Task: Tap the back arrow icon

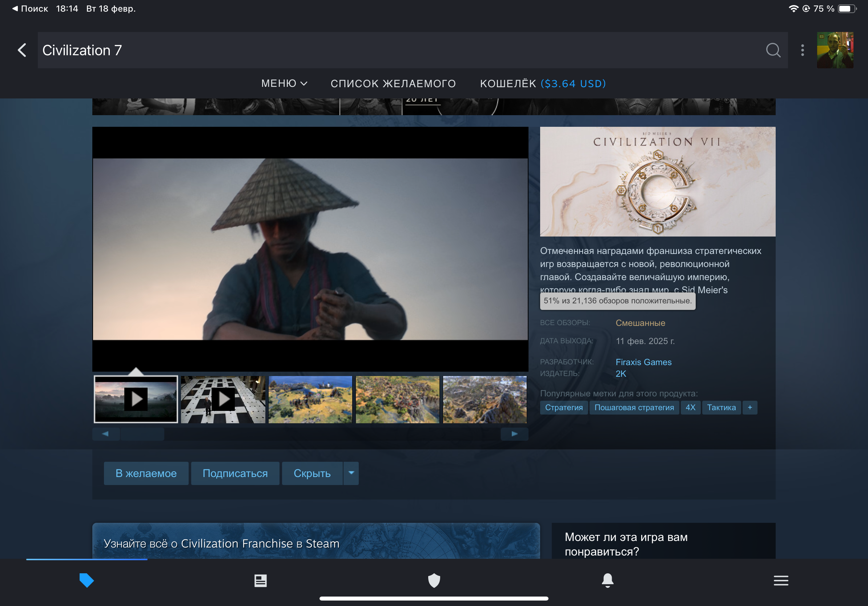Action: click(22, 50)
